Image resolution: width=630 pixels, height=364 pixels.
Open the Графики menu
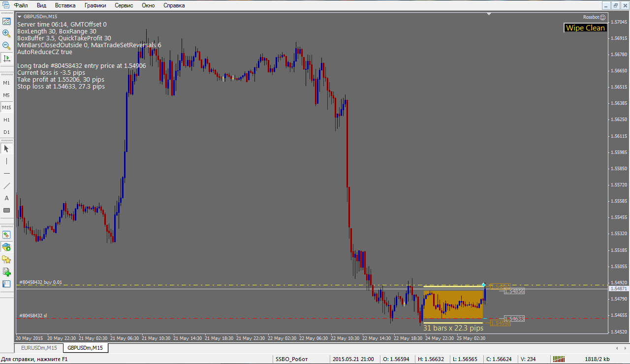[95, 5]
